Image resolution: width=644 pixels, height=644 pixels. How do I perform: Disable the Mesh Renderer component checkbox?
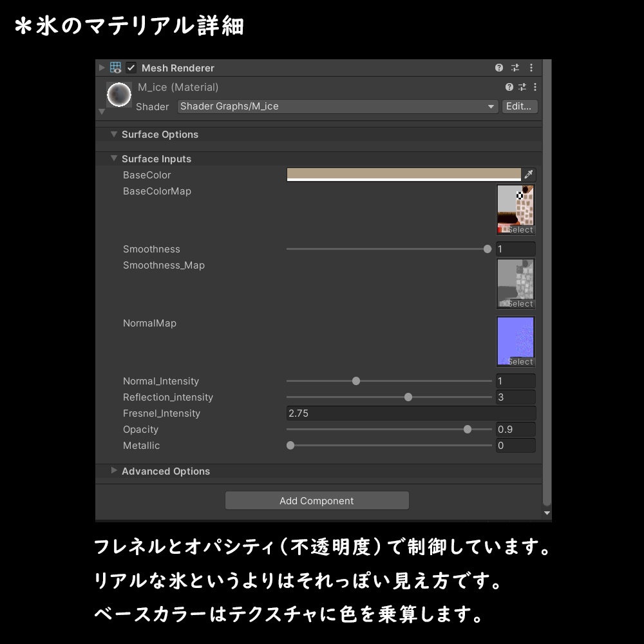pyautogui.click(x=129, y=67)
